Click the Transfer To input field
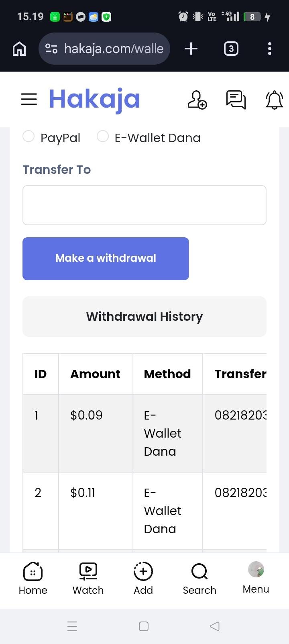This screenshot has width=289, height=644. [144, 205]
